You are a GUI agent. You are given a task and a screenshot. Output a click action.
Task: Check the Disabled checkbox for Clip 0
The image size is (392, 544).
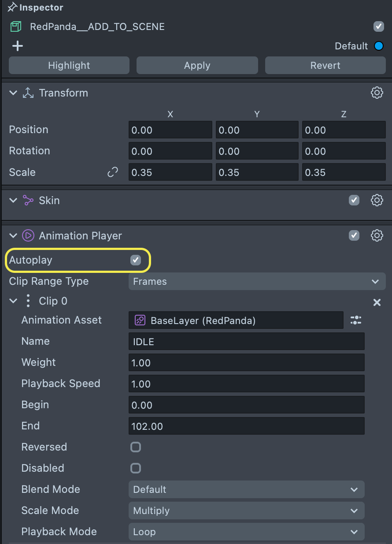[x=136, y=468]
